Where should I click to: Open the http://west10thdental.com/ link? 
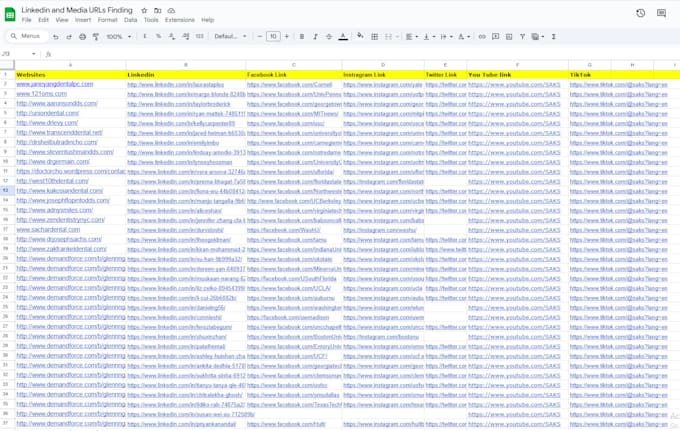(52, 181)
